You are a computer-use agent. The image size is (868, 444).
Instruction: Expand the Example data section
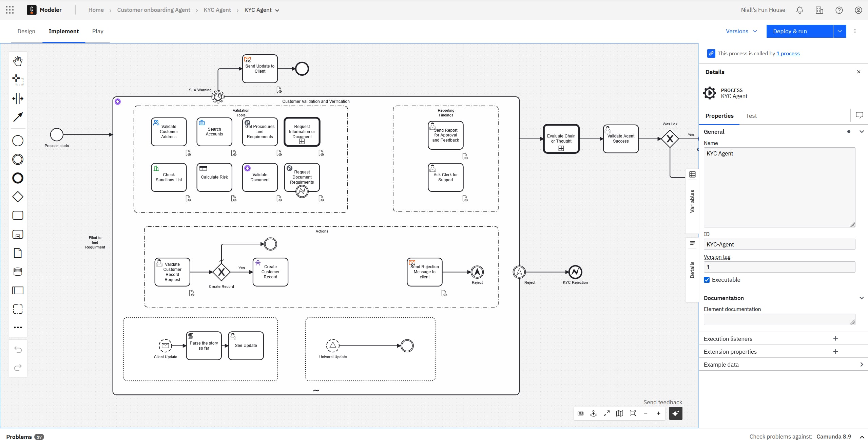pos(861,365)
